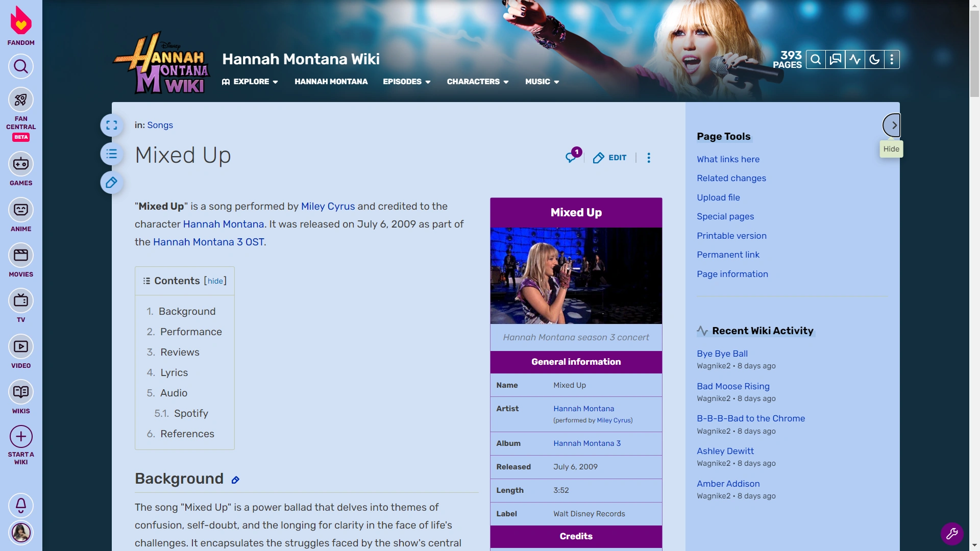Open the Discussions icon in the top bar
Image resolution: width=980 pixels, height=551 pixels.
click(835, 59)
